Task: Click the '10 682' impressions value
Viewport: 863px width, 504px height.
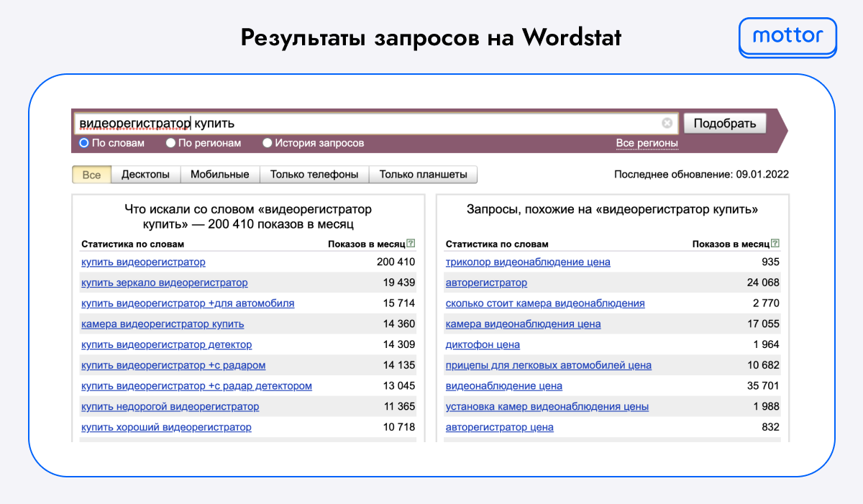Action: click(x=763, y=365)
